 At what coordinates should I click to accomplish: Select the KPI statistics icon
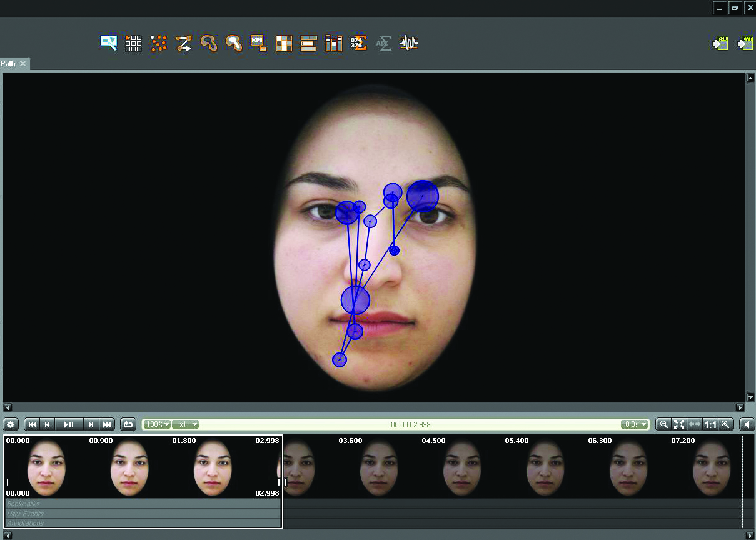[259, 43]
